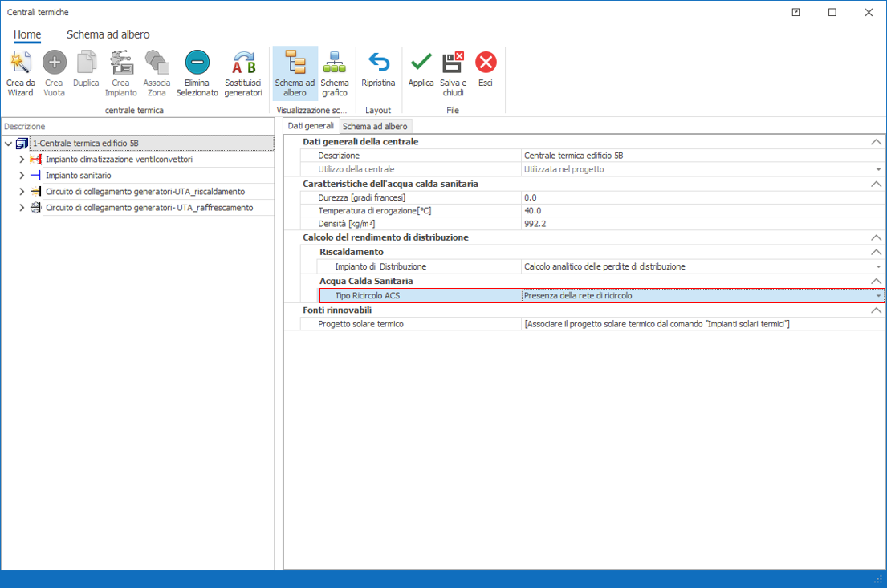Select Schema grafico view button

click(x=334, y=74)
